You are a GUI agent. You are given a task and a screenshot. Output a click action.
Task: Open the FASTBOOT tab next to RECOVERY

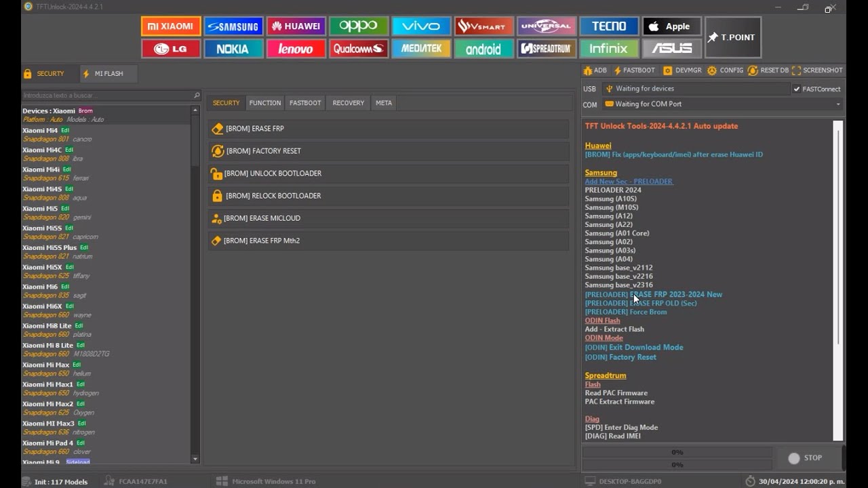click(305, 103)
